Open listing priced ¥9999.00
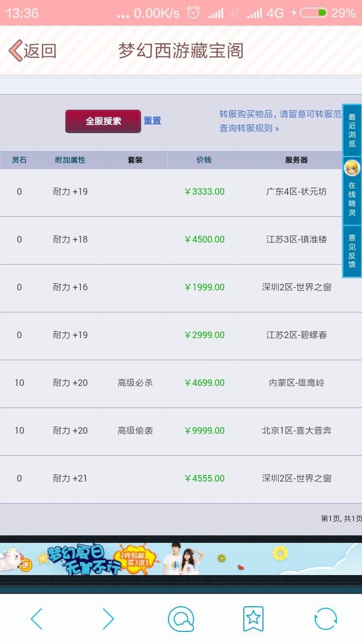 pos(181,431)
